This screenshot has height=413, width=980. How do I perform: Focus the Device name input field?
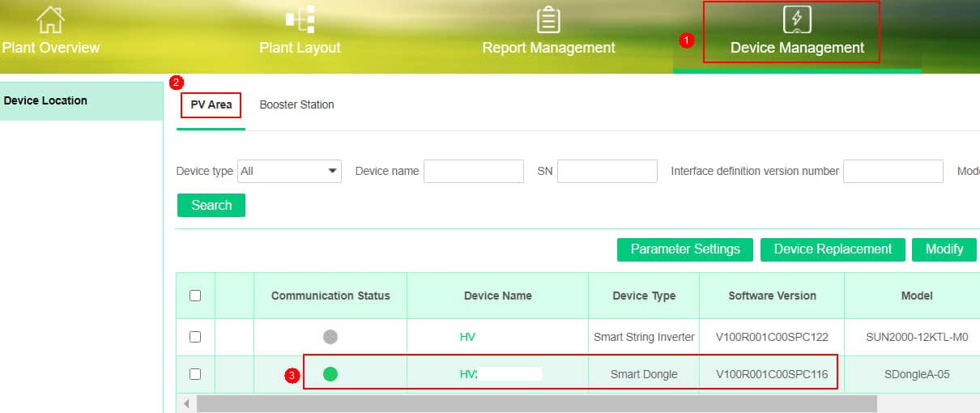[x=474, y=171]
